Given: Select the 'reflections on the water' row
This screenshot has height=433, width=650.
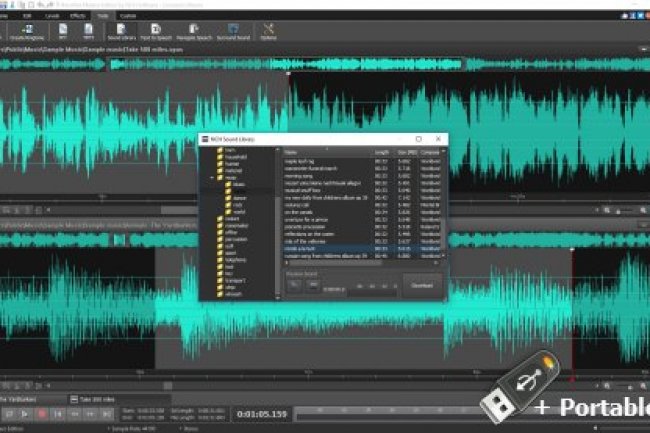Looking at the screenshot, I should [x=361, y=234].
